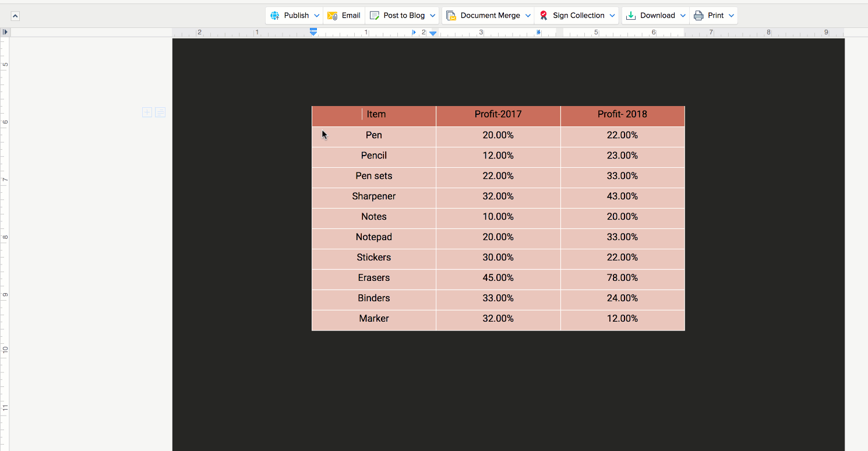Open the Publish dropdown arrow
Viewport: 868px width, 451px height.
click(317, 16)
